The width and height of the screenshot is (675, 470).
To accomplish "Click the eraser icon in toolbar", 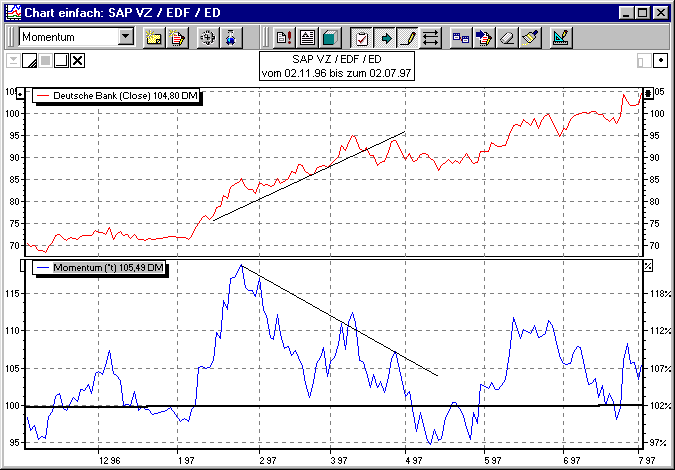I will [x=507, y=38].
